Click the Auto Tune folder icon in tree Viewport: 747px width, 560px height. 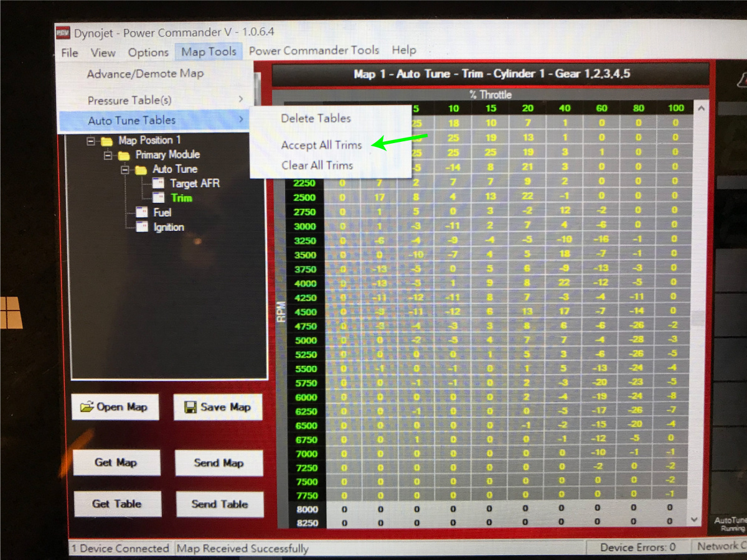141,169
